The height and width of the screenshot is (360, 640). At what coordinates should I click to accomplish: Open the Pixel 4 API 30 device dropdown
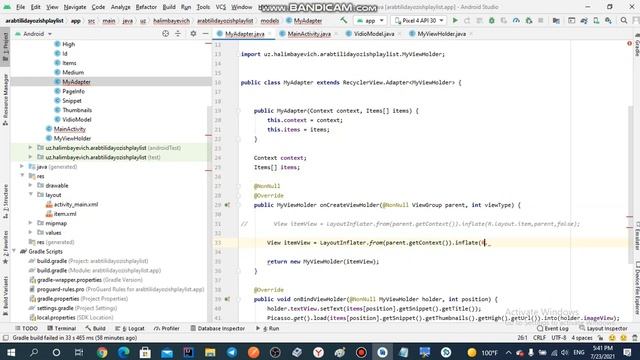click(x=419, y=20)
